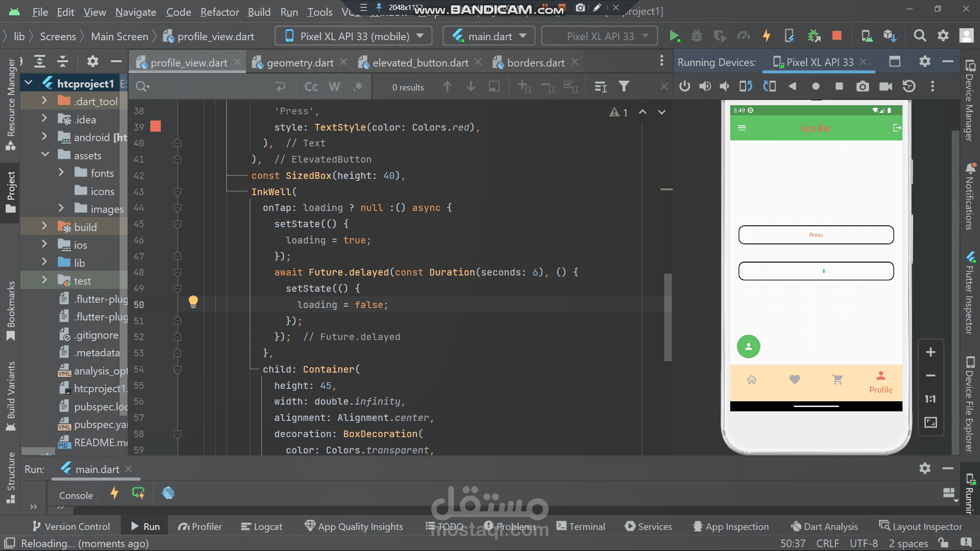Hot Restart icon in Run console
Image resolution: width=980 pixels, height=551 pixels.
pyautogui.click(x=138, y=493)
